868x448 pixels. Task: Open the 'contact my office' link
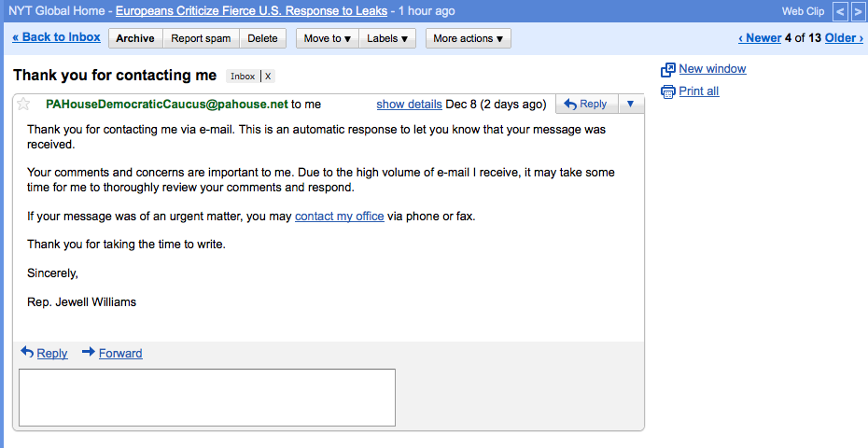pyautogui.click(x=339, y=217)
